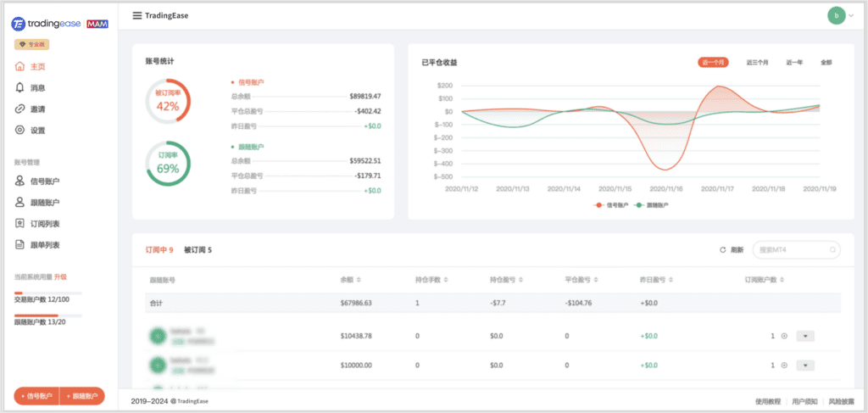Click the 主页 home icon in sidebar

19,66
